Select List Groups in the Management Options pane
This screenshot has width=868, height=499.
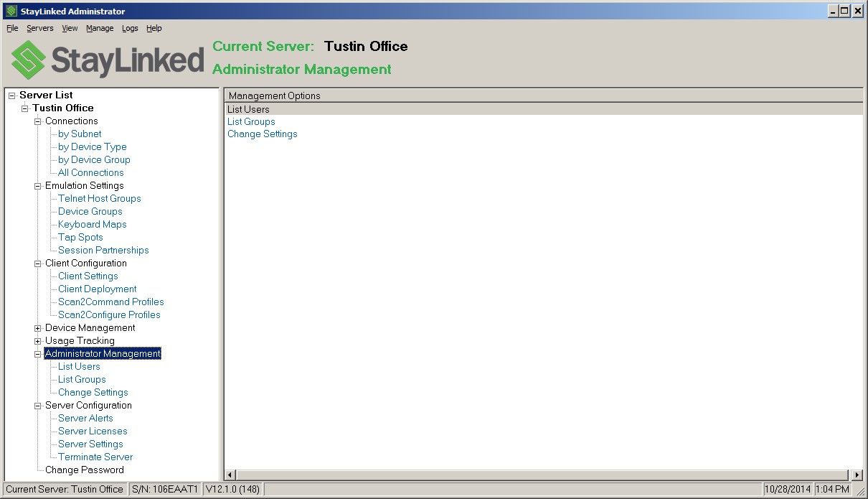[251, 121]
